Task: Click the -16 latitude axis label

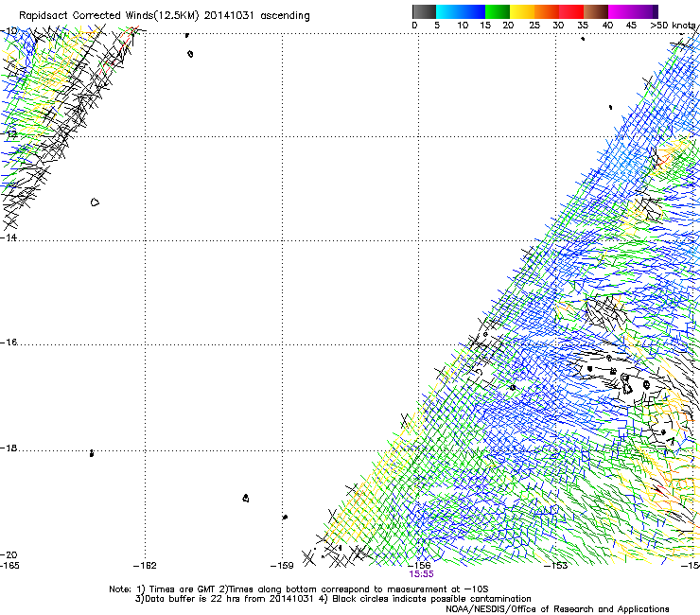Action: tap(9, 343)
